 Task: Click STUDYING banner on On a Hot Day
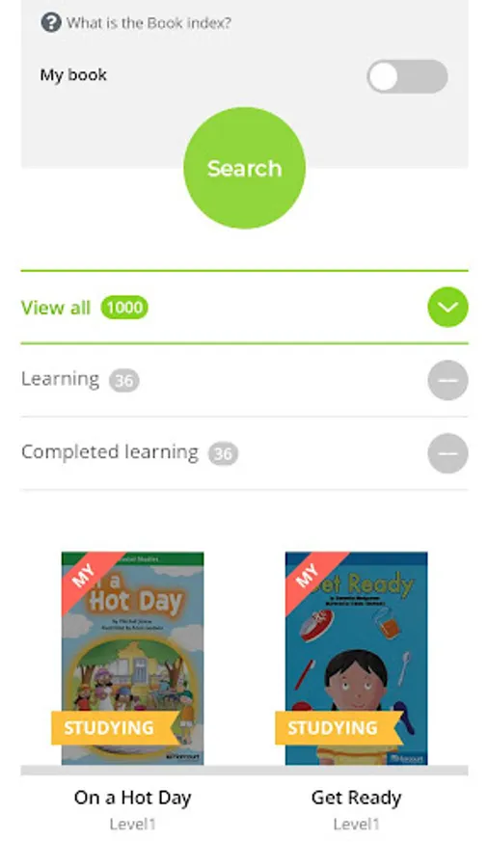(x=115, y=728)
